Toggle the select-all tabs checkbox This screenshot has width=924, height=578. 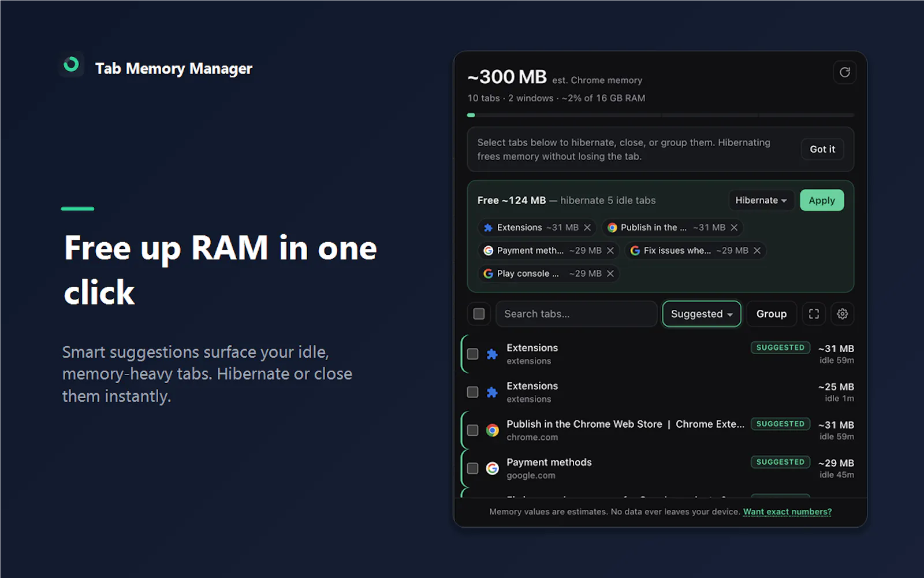point(479,314)
